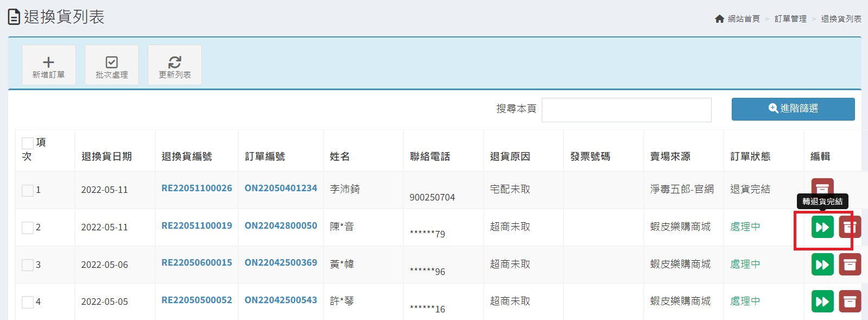This screenshot has height=320, width=868.
Task: Click the green fast-forward icon in row 3
Action: (822, 265)
